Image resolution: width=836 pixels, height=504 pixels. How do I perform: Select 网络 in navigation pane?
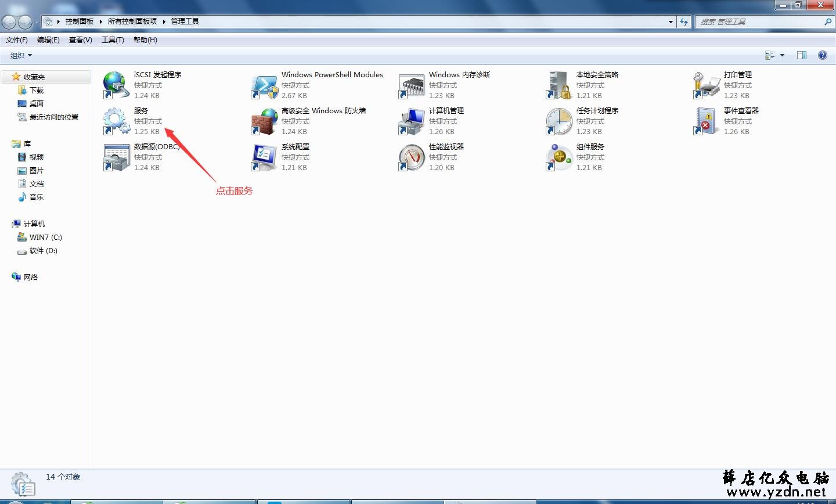click(31, 277)
